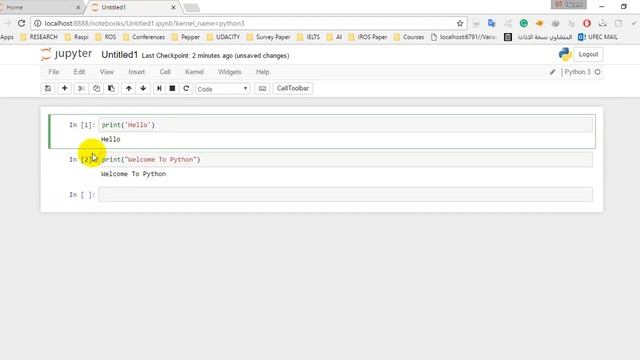Open the Conferences bookmarks folder
This screenshot has height=360, width=640.
pyautogui.click(x=144, y=37)
